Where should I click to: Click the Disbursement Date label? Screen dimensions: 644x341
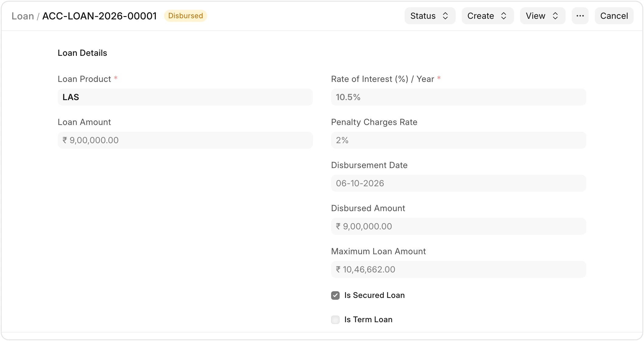coord(369,165)
